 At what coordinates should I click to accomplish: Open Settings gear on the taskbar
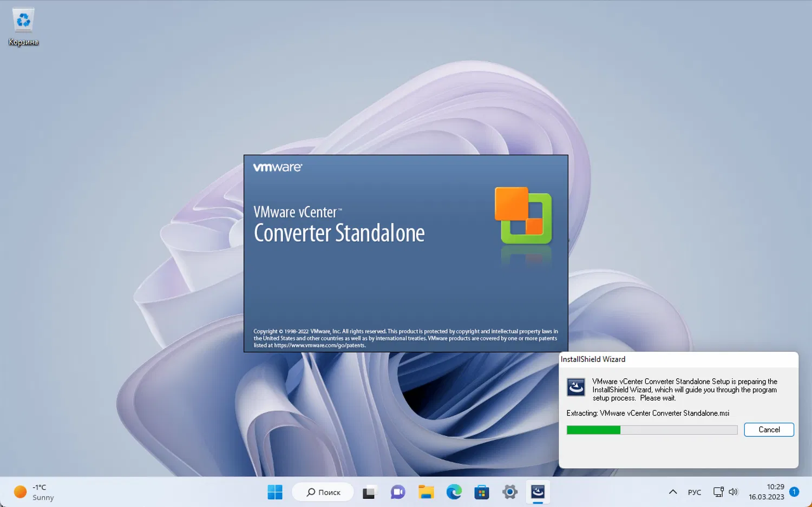pyautogui.click(x=510, y=492)
